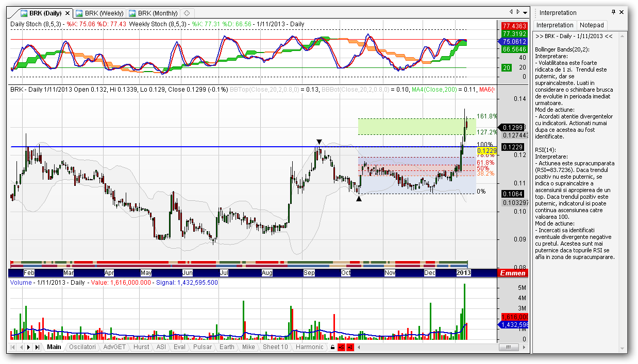The image size is (638, 364).
Task: Click the BRK (Monthly) chart icon
Action: coord(132,13)
